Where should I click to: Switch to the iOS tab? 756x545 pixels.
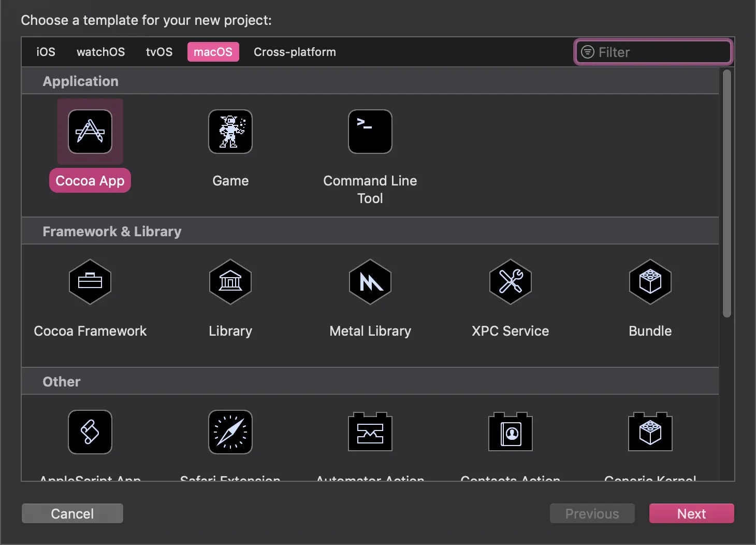point(46,52)
